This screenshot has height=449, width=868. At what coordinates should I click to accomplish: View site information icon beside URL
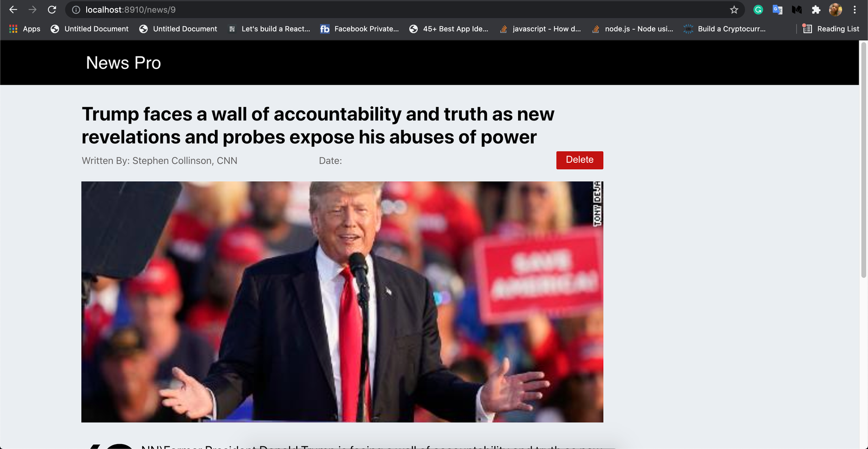coord(76,10)
